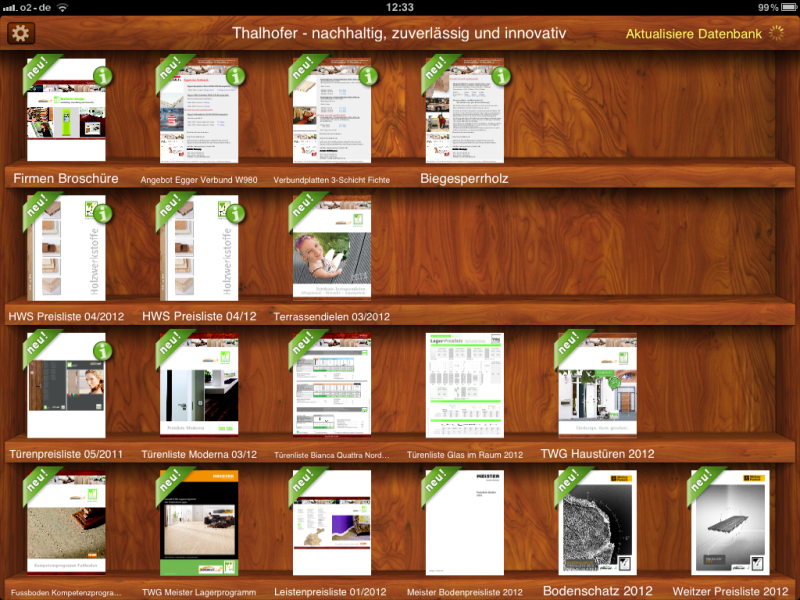Click the Türenpreisliste 05/2011 label

66,454
